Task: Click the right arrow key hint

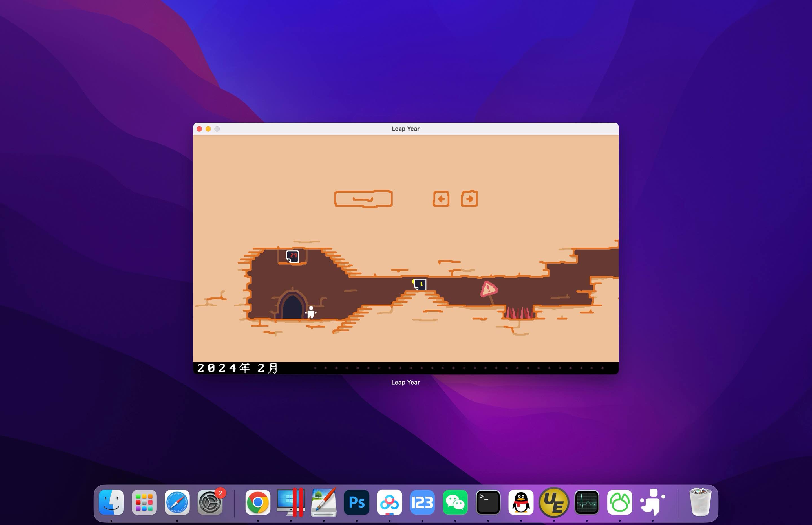Action: pyautogui.click(x=469, y=198)
